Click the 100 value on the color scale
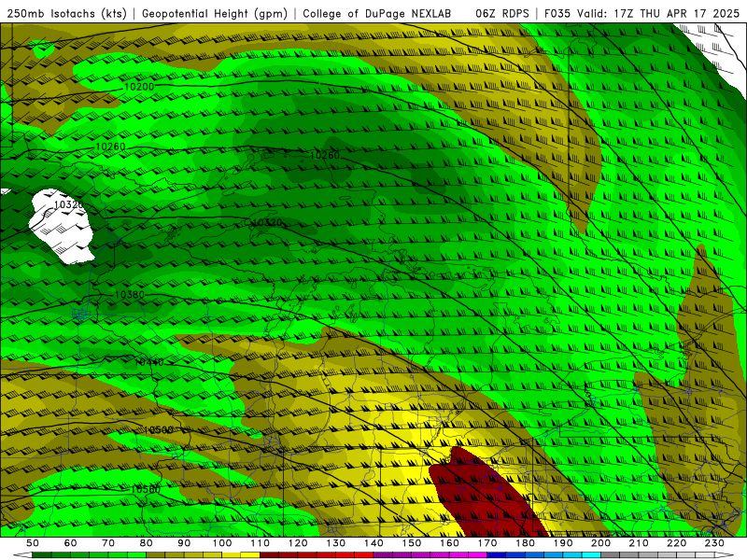Screen dimensions: 747x560 (222, 543)
